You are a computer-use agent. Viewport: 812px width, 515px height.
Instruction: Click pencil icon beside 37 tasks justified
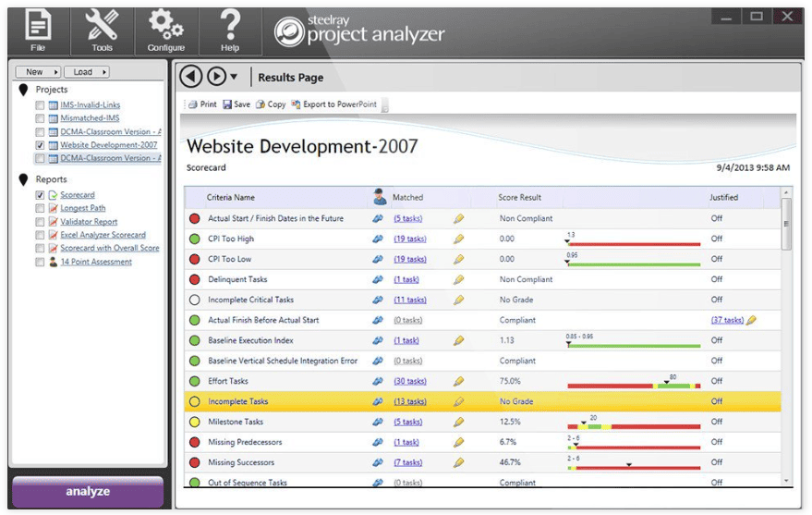point(751,320)
